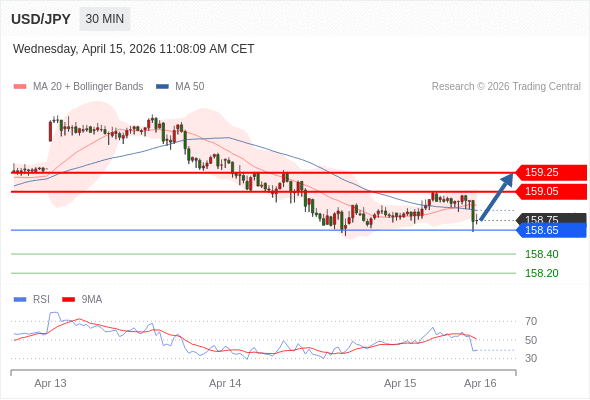Click the RSI 70 level label

(x=531, y=321)
